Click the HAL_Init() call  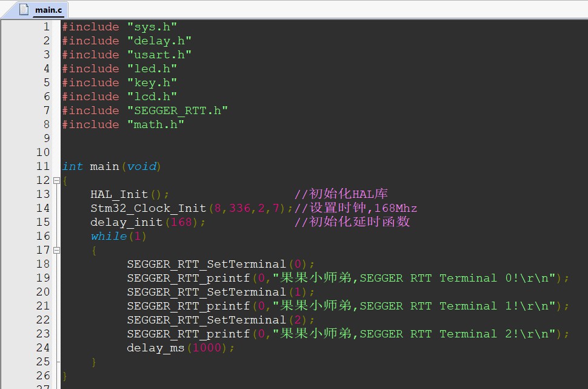(x=130, y=194)
